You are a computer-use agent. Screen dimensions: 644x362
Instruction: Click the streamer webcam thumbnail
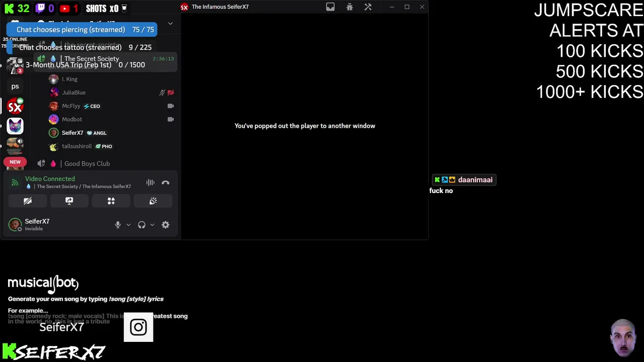click(624, 338)
